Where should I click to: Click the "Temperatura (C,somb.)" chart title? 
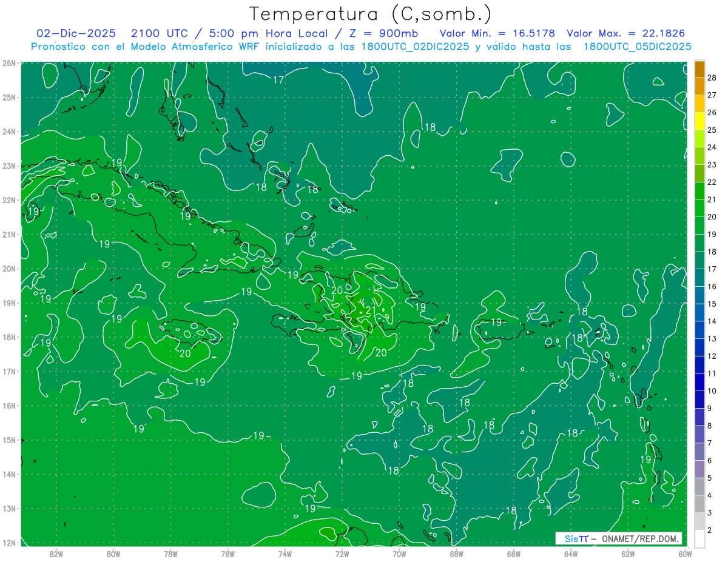tap(371, 15)
